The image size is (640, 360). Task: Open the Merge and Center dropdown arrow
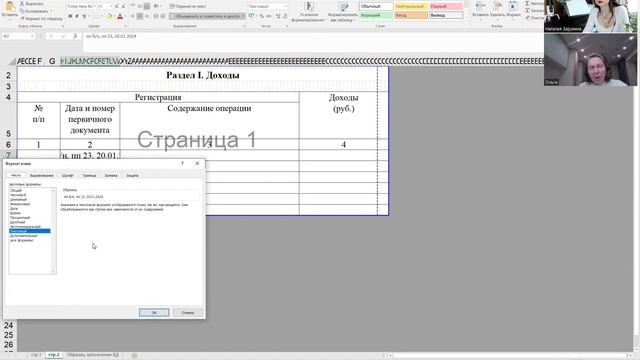point(243,16)
